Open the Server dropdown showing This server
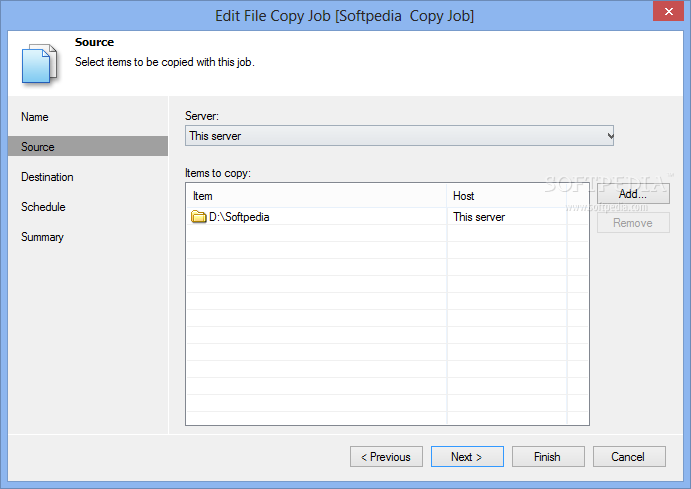691x489 pixels. pyautogui.click(x=399, y=136)
